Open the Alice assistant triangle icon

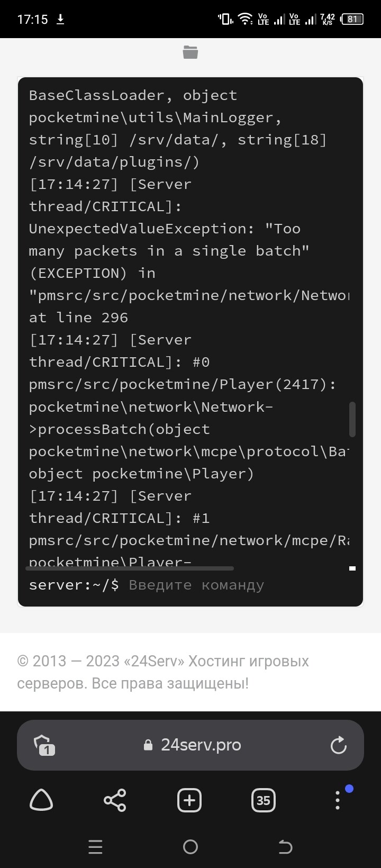coord(41,800)
